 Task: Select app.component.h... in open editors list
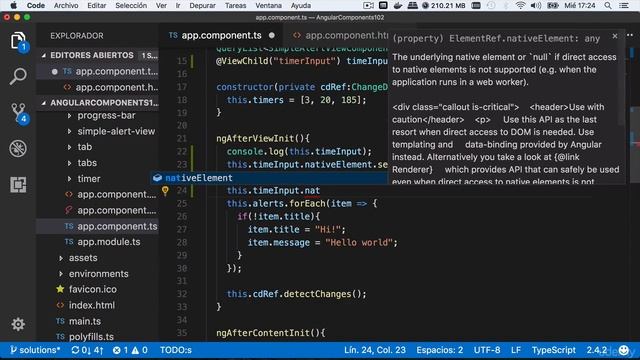click(x=98, y=87)
